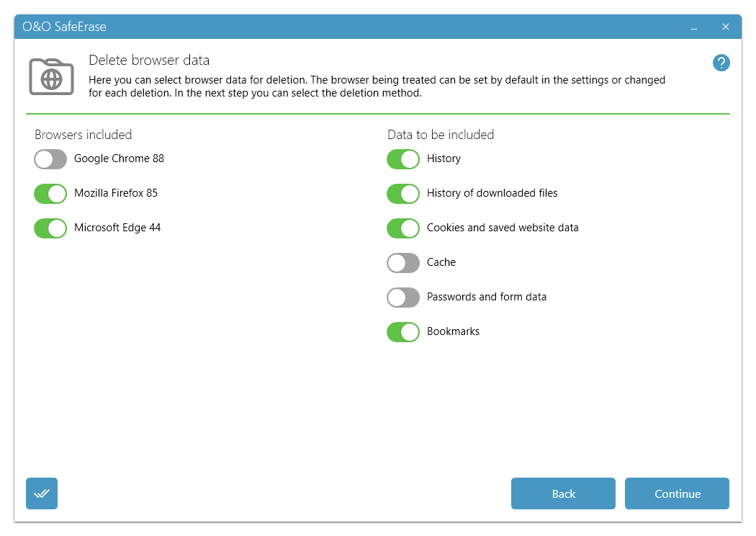Select the History label text
The height and width of the screenshot is (536, 756).
[444, 158]
